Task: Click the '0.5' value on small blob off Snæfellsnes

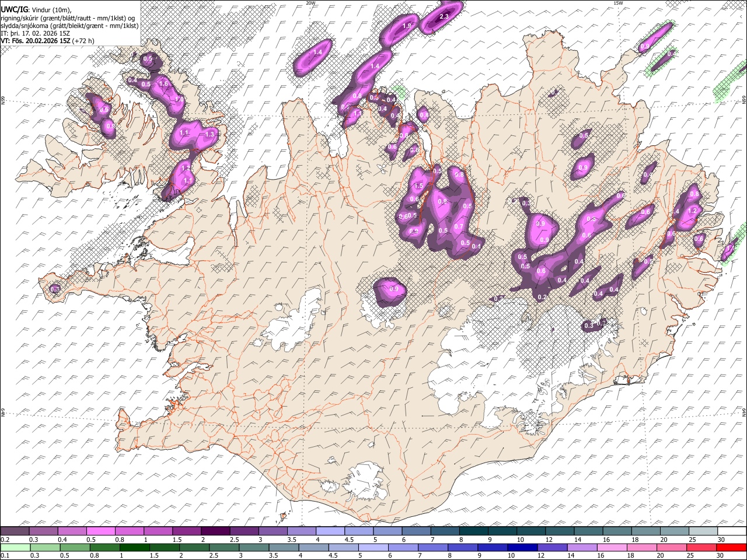Action: [55, 289]
